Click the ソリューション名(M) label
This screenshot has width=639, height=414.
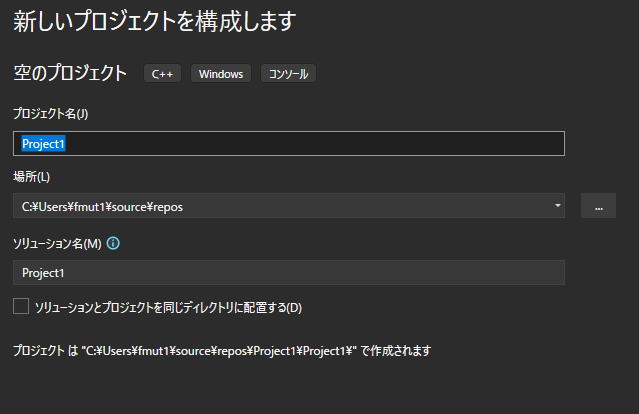point(57,243)
